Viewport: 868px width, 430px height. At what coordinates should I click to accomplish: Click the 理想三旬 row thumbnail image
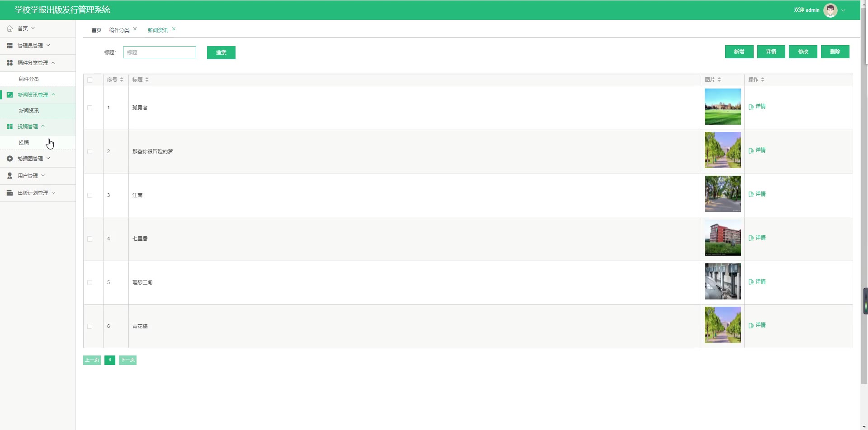[722, 281]
